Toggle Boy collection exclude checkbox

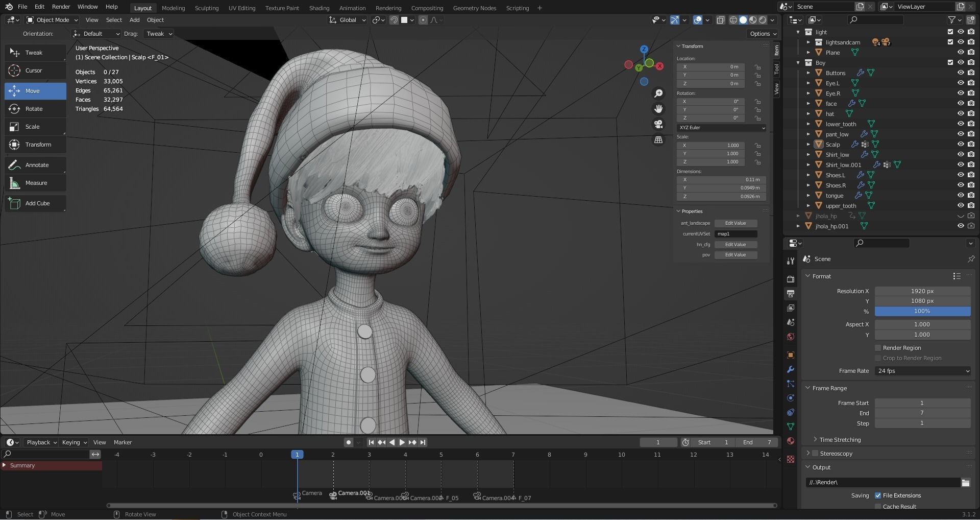tap(950, 63)
